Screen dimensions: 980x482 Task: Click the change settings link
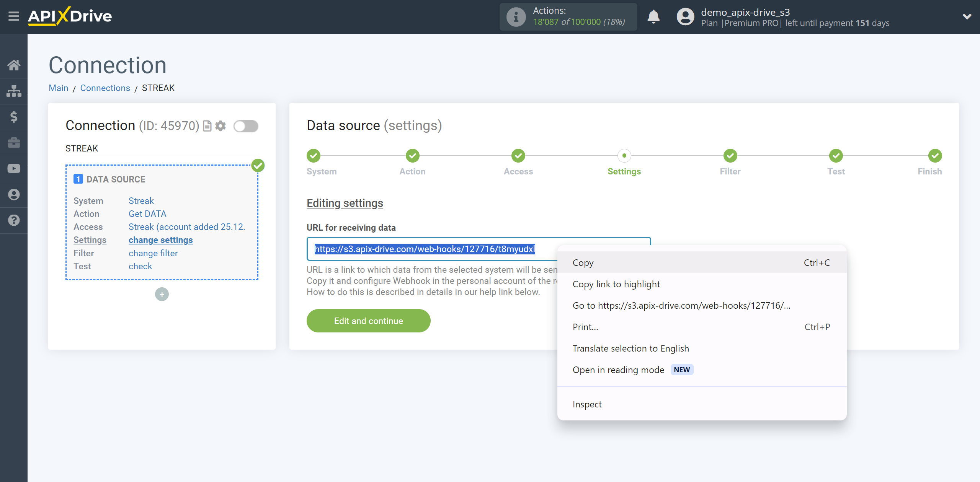pos(160,240)
